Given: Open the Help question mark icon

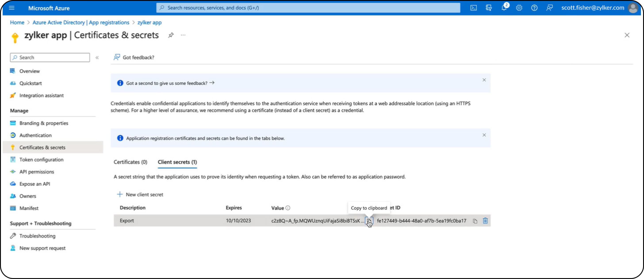Looking at the screenshot, I should pos(534,8).
